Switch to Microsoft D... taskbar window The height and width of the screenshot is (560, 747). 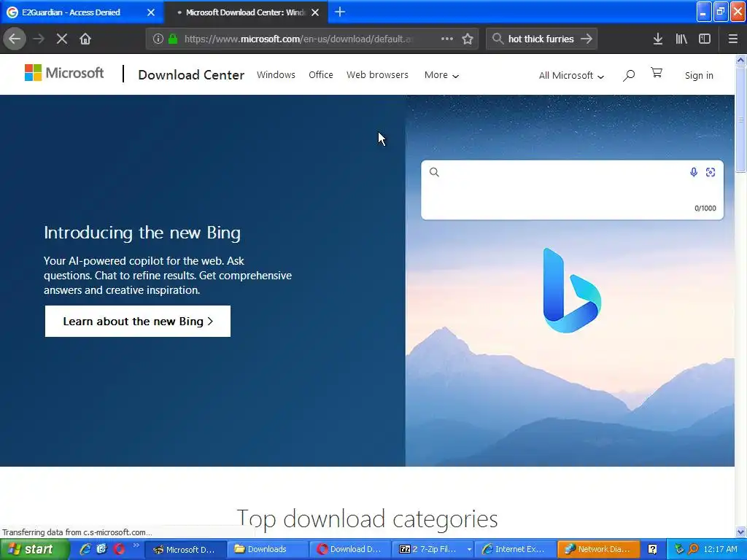[185, 550]
